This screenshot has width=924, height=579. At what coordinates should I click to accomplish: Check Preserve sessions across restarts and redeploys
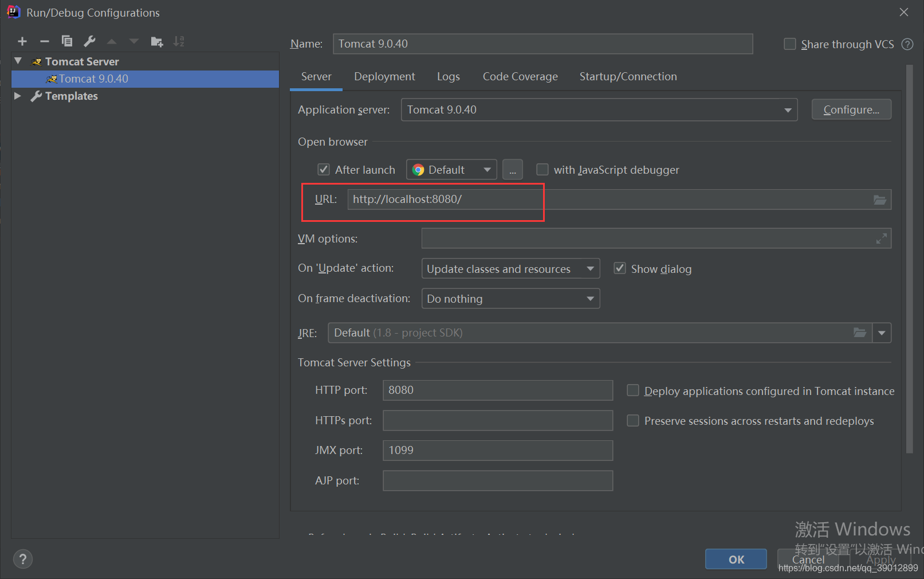(633, 421)
